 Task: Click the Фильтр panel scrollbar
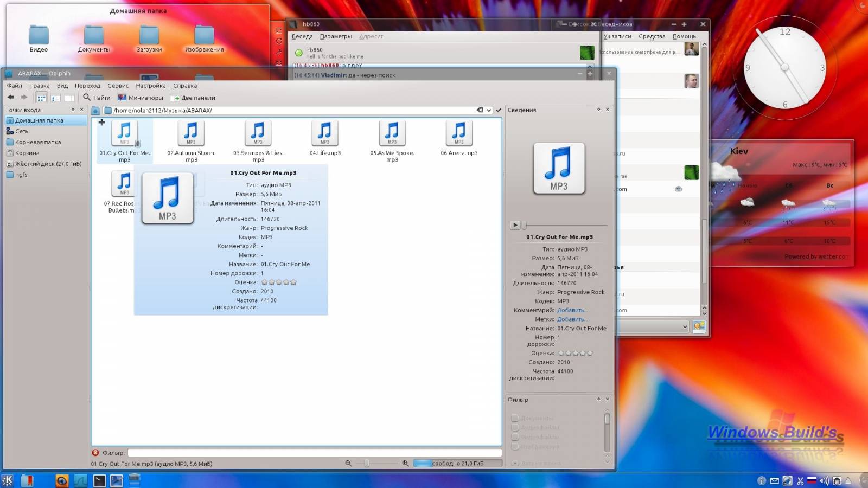coord(607,433)
